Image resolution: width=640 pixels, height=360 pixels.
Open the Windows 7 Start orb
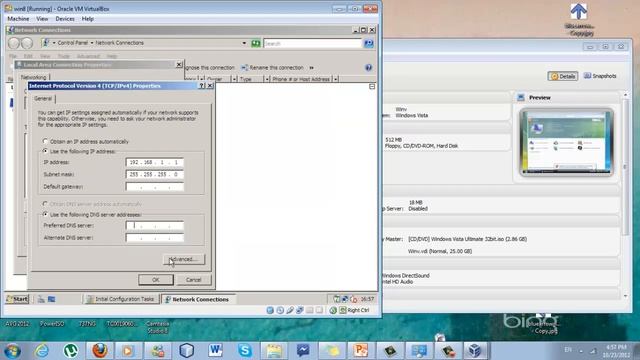point(12,351)
